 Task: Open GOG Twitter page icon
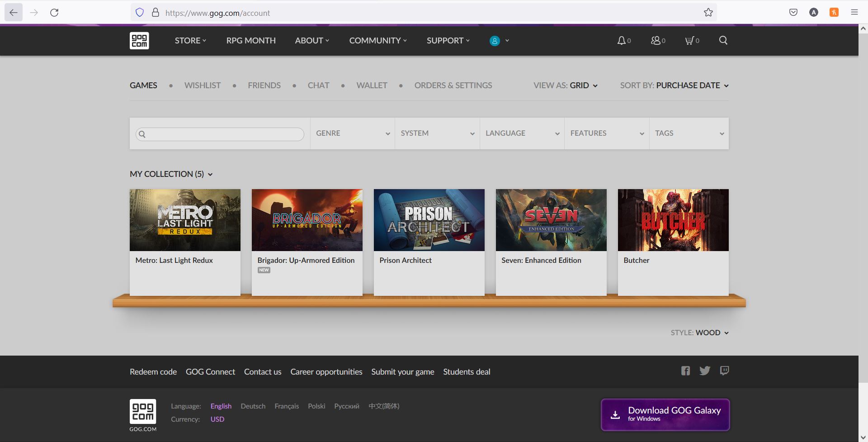[x=705, y=371]
